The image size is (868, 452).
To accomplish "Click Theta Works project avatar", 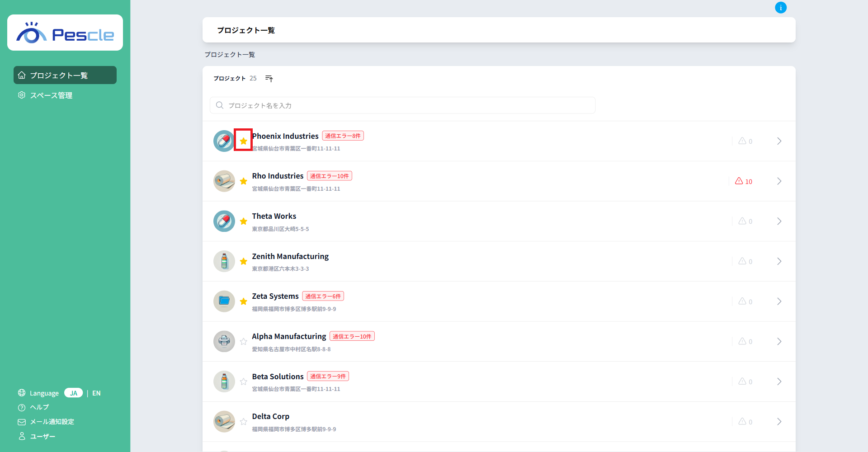I will [x=224, y=221].
